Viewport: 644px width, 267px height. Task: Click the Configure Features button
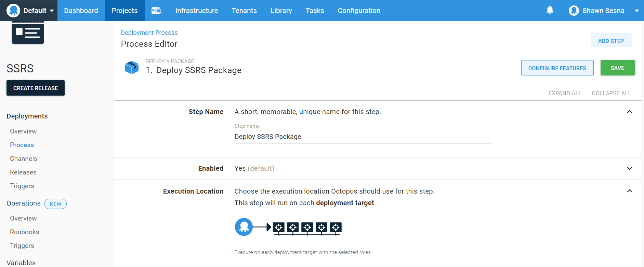coord(557,68)
